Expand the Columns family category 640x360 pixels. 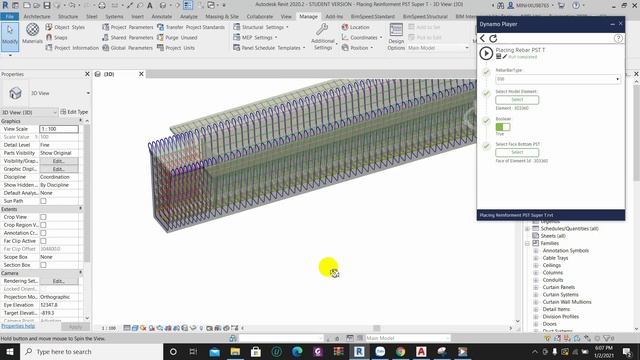pyautogui.click(x=536, y=273)
